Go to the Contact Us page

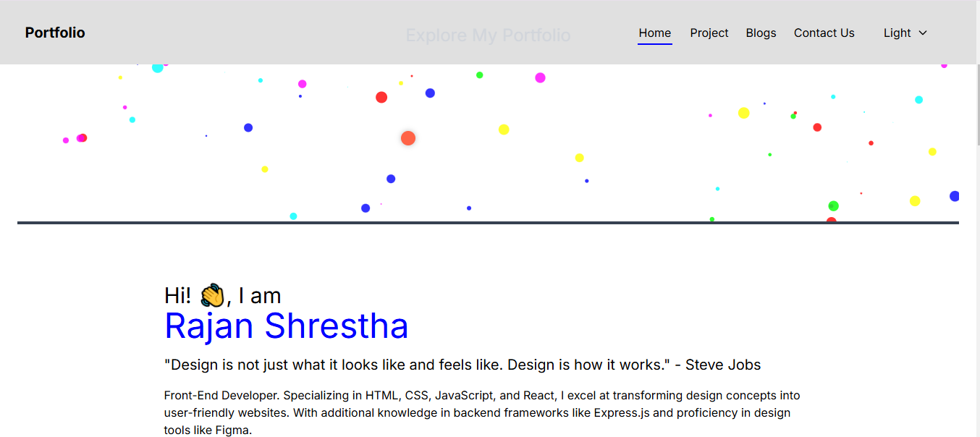(x=824, y=33)
